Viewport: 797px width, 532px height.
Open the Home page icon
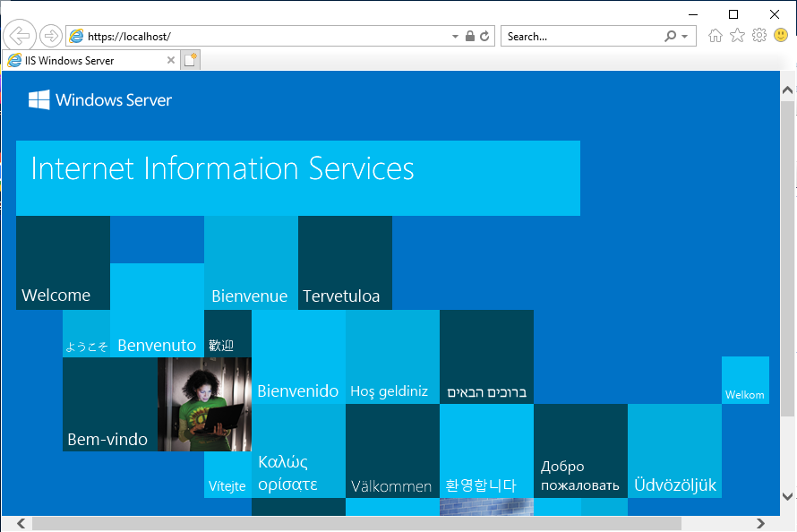click(x=715, y=36)
